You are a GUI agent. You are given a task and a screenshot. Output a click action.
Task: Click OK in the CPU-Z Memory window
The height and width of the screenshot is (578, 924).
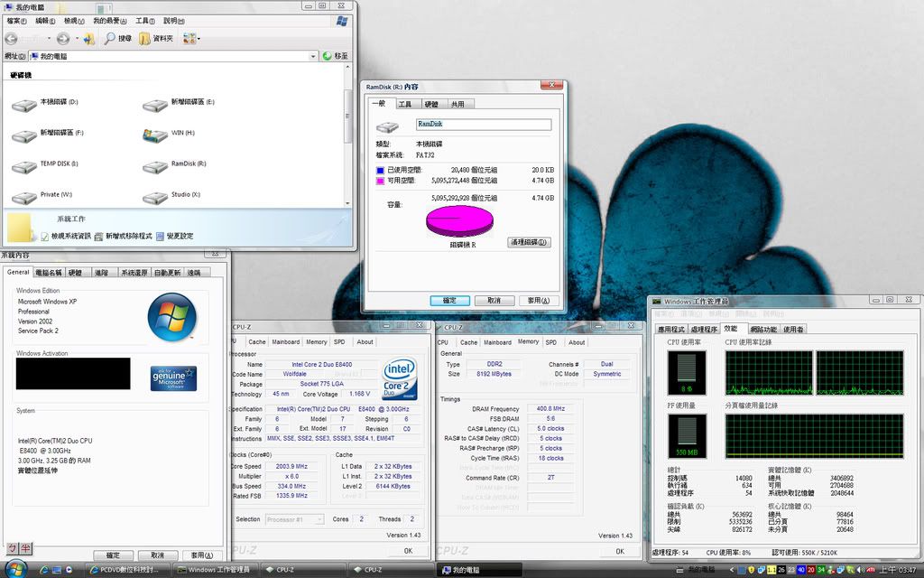point(620,552)
